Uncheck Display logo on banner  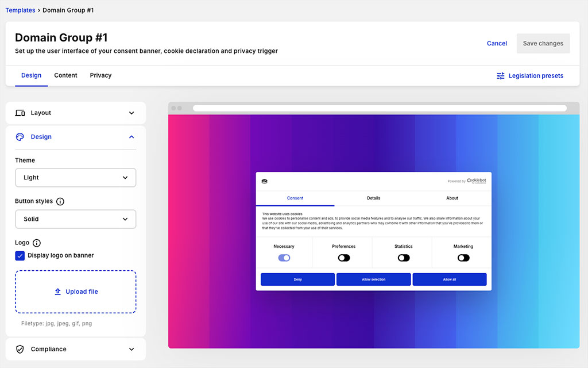[20, 255]
